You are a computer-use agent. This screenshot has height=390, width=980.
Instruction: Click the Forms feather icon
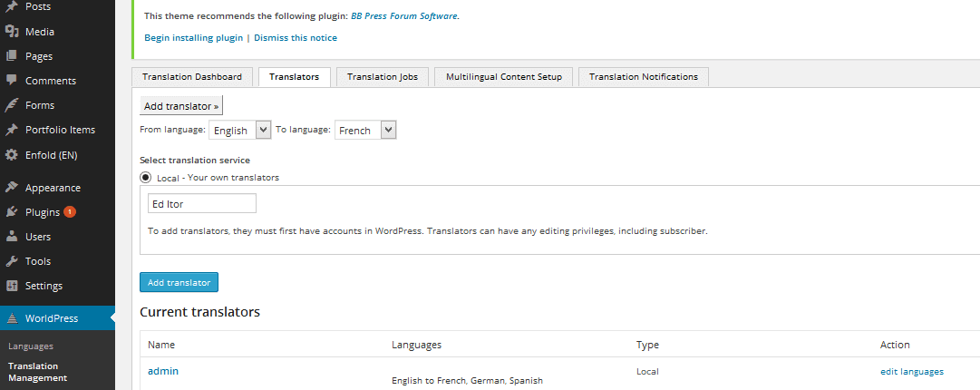(x=11, y=105)
